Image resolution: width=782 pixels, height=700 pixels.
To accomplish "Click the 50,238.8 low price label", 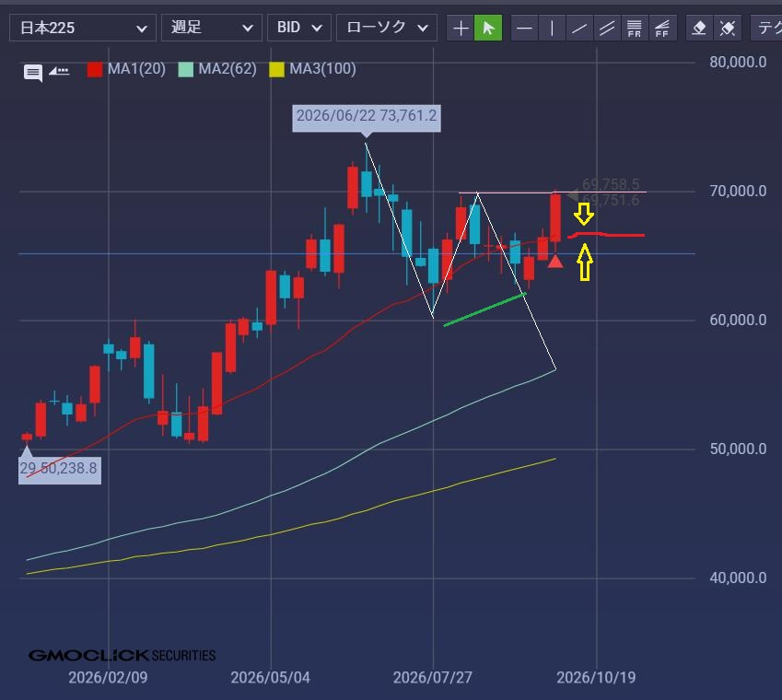I will tap(60, 470).
